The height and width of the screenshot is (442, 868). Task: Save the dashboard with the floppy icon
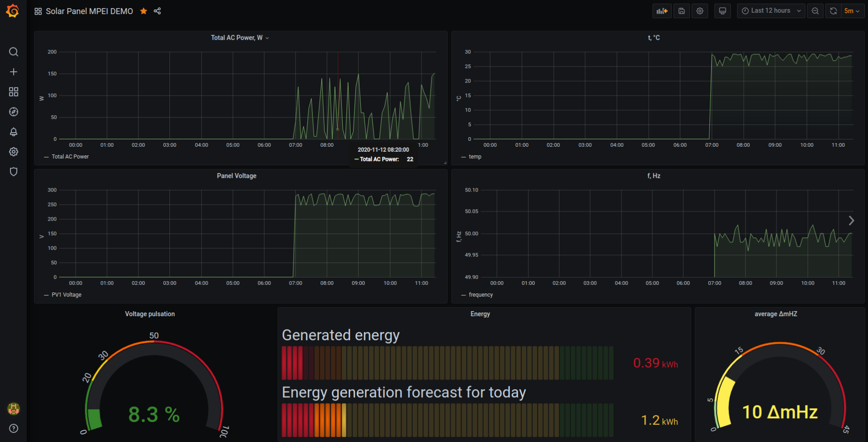[x=682, y=11]
